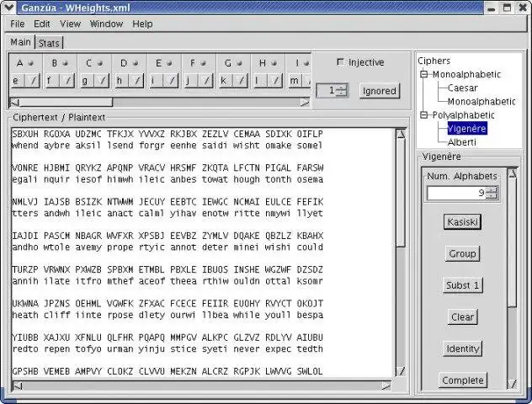
Task: Click the Ignored button
Action: tap(380, 91)
